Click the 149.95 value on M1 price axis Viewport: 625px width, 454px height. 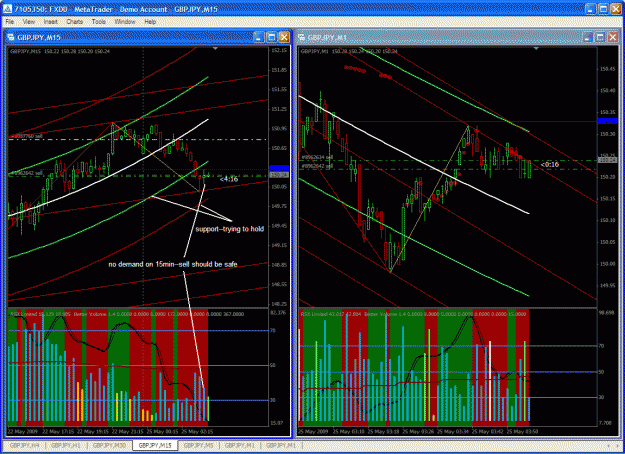pos(607,285)
